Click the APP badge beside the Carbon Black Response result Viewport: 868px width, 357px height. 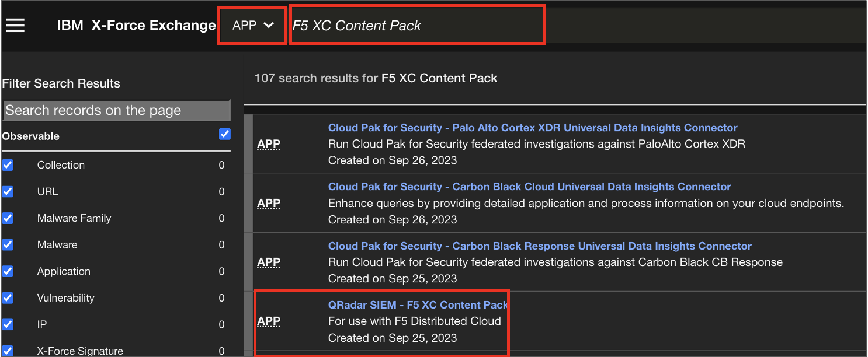click(268, 262)
